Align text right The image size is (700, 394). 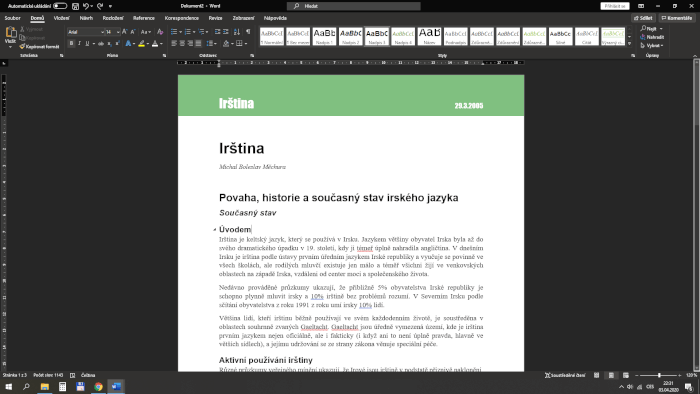tap(190, 44)
